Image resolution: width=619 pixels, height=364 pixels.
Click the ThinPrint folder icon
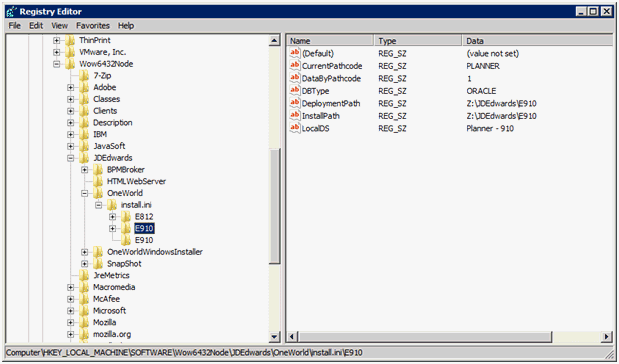pos(70,40)
